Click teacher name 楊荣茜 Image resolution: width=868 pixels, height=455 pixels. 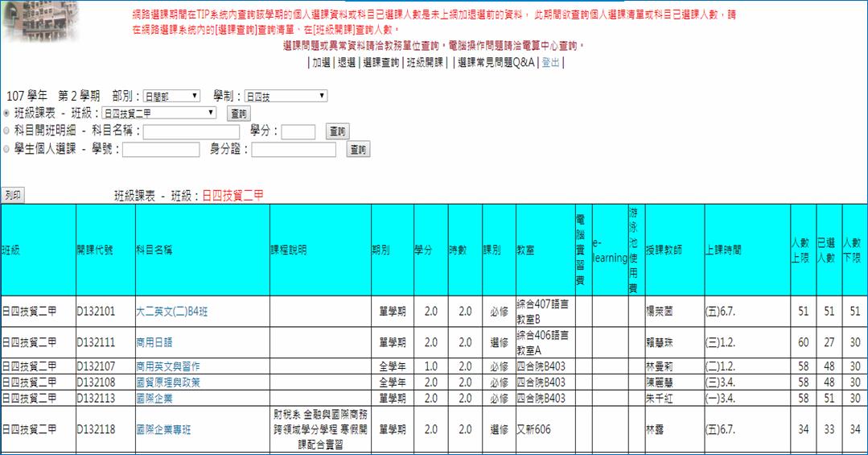[x=660, y=312]
